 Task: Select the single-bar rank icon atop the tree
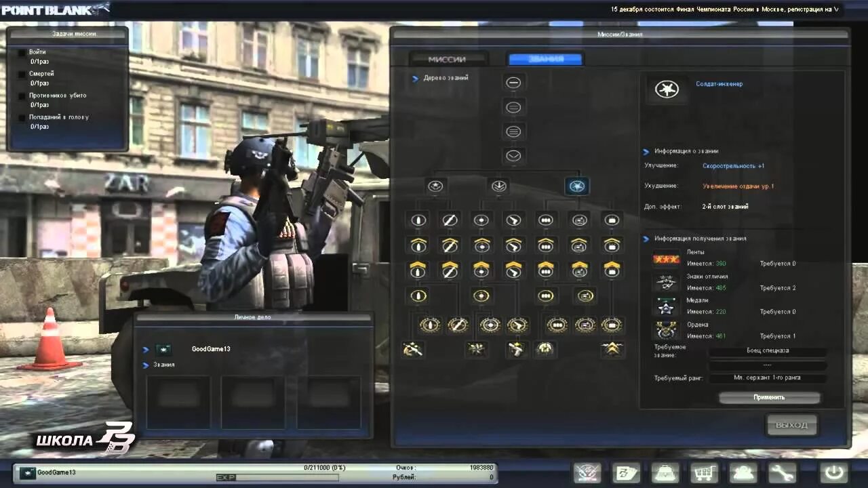[513, 83]
